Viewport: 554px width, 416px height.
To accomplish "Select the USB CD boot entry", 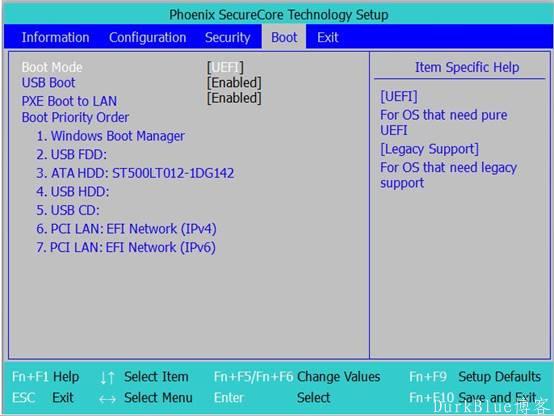I will tap(68, 210).
